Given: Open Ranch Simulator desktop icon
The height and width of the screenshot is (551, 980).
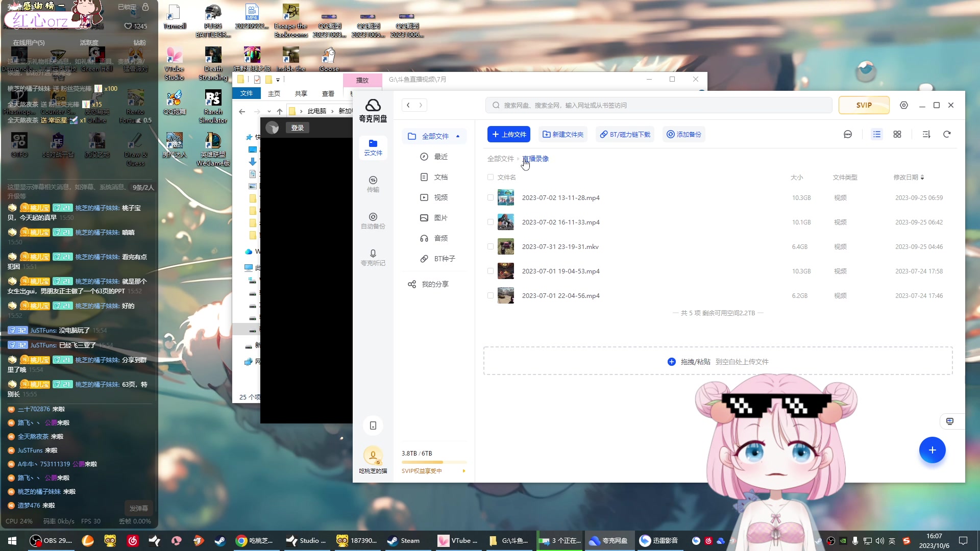Looking at the screenshot, I should click(x=213, y=107).
